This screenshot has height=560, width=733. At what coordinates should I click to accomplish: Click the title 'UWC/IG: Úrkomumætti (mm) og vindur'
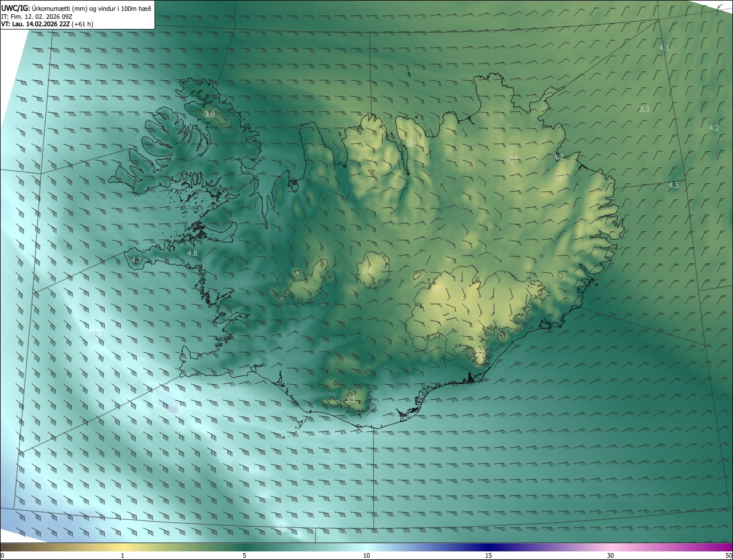click(x=76, y=8)
